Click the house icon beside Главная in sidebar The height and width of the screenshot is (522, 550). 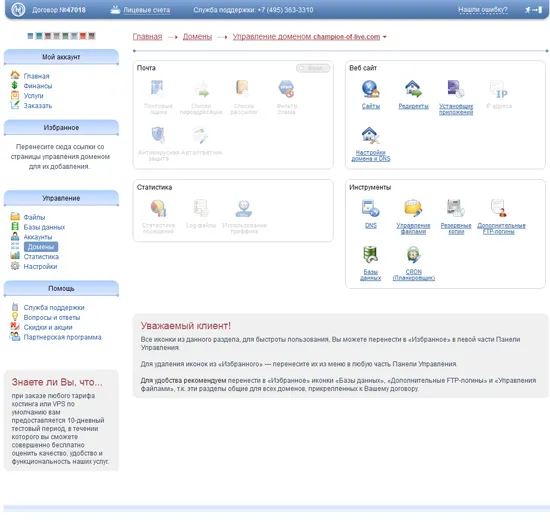tap(15, 75)
